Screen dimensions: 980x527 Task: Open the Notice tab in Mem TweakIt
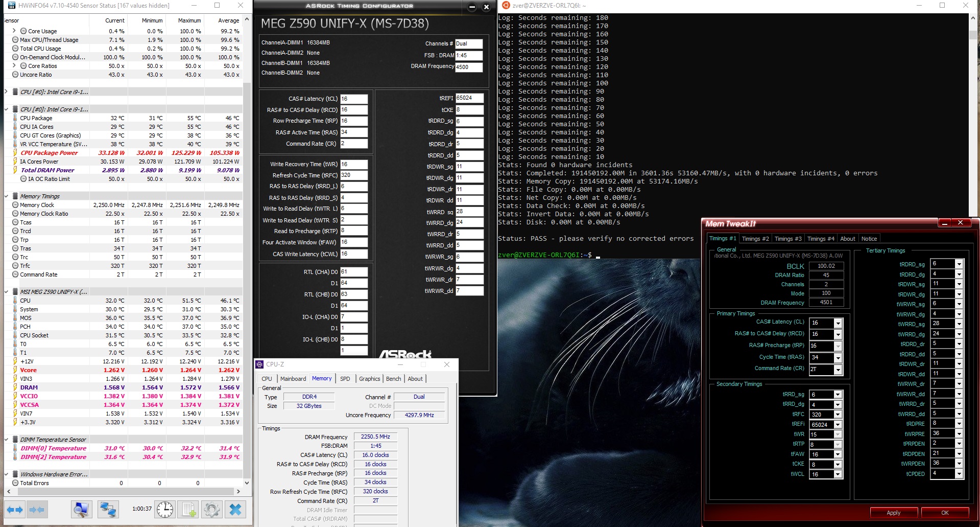[869, 239]
